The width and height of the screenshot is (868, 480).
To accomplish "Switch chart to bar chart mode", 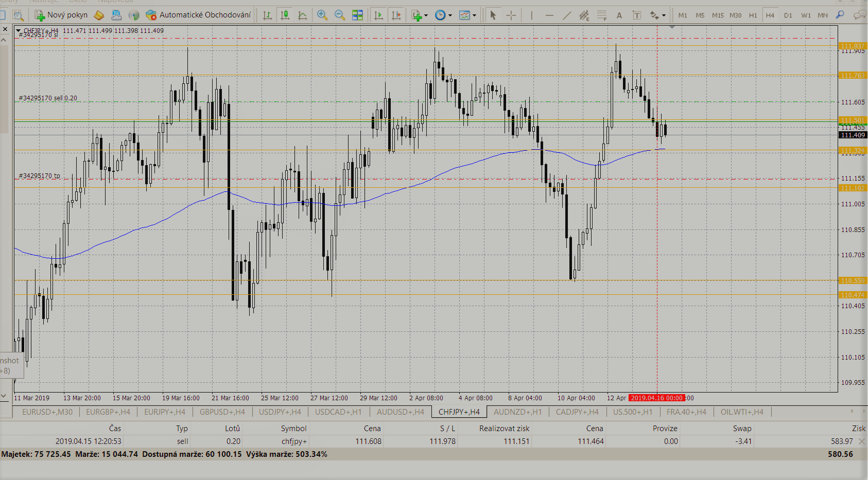I will [x=267, y=15].
